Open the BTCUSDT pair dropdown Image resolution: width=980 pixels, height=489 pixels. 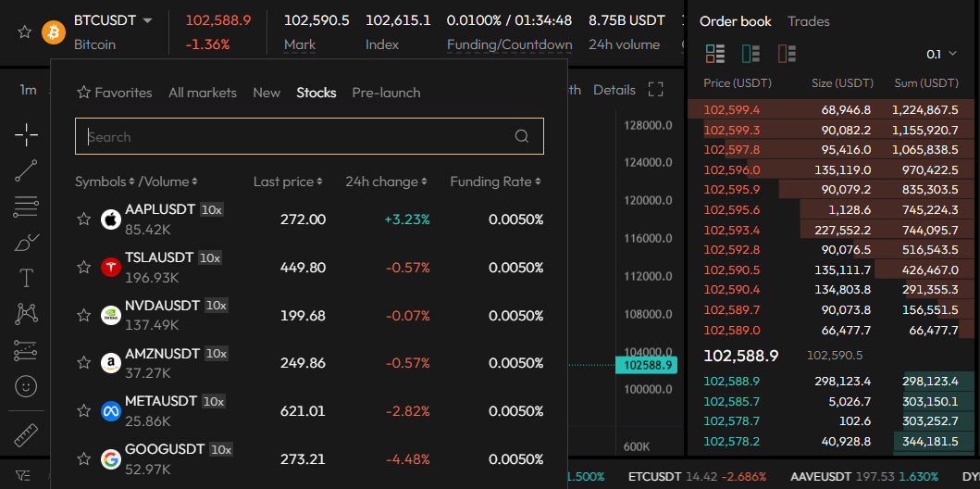148,20
